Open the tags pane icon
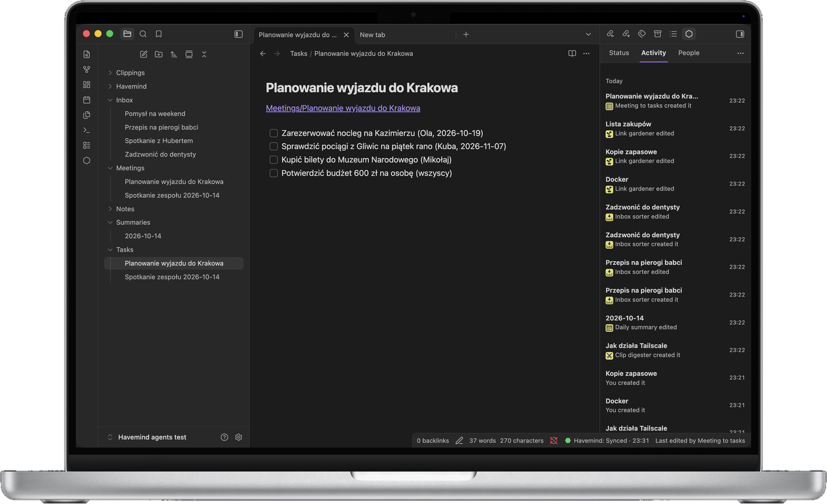This screenshot has width=827, height=504. click(x=641, y=34)
